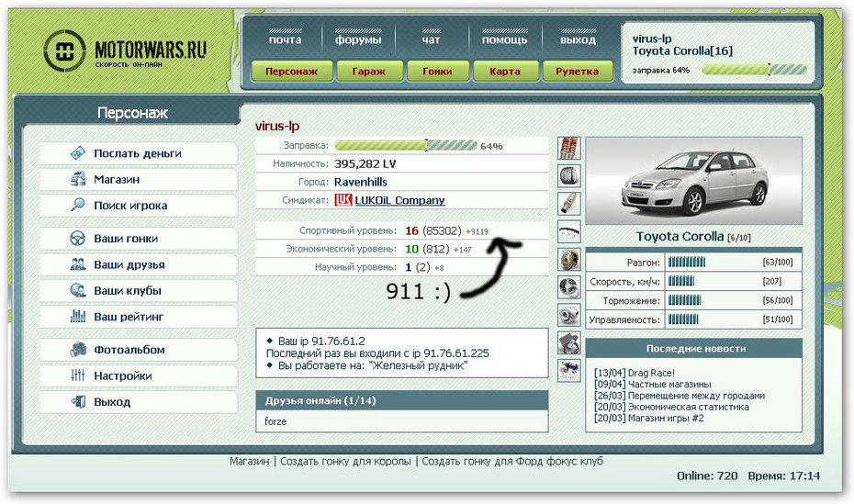854x504 pixels.
Task: Open the Гонки tab
Action: (x=437, y=72)
